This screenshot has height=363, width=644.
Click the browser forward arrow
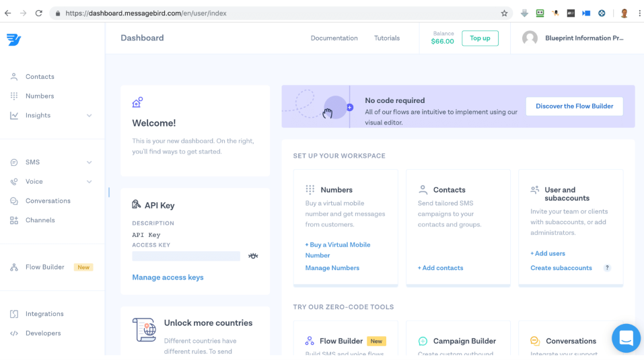pyautogui.click(x=23, y=13)
